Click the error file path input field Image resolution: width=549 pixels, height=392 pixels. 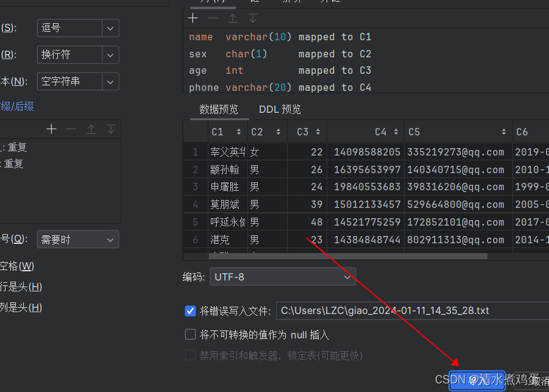[408, 311]
